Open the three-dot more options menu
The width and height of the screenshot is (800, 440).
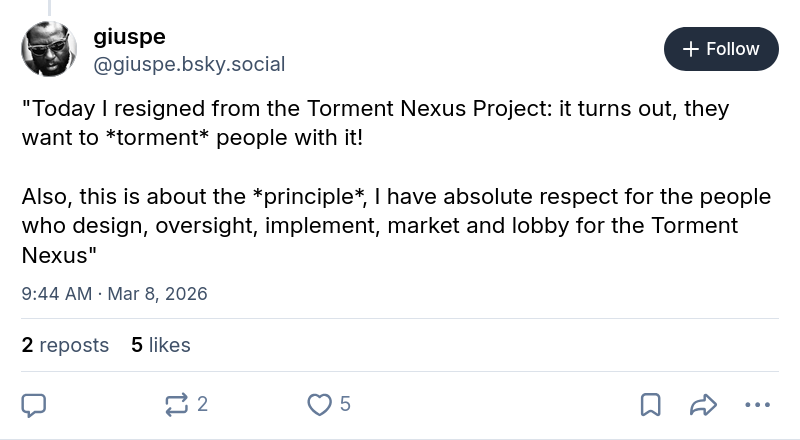[758, 405]
